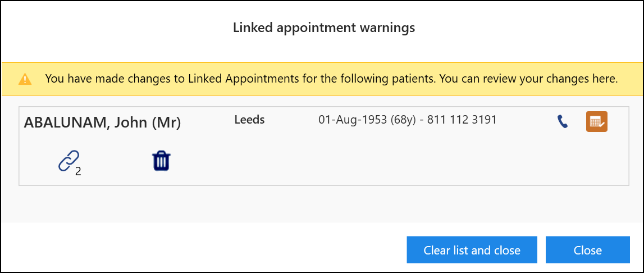Select patient name ABALUNAM, John (Mr)

click(102, 123)
